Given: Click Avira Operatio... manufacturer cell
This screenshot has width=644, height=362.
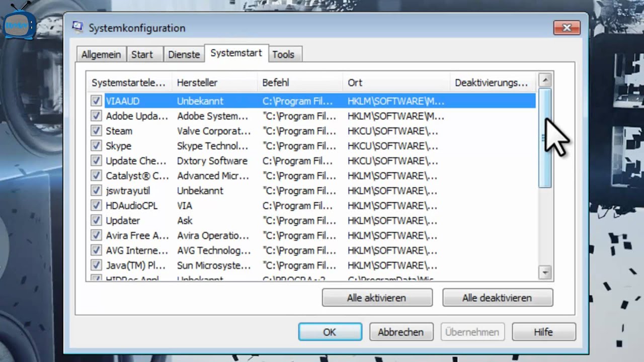Looking at the screenshot, I should point(213,235).
